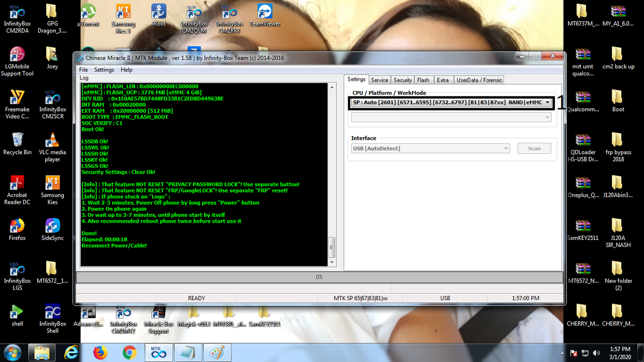The width and height of the screenshot is (644, 362).
Task: Open Acrobat Reader DC shortcut
Action: tap(17, 190)
